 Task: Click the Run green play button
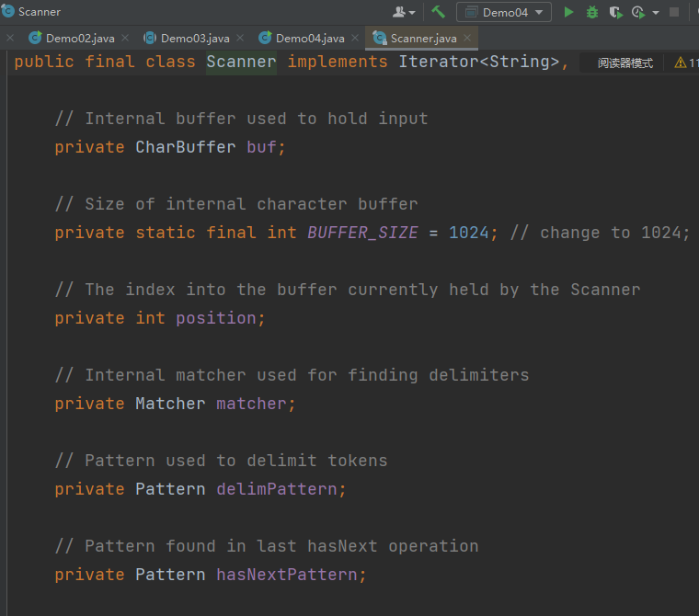[568, 12]
